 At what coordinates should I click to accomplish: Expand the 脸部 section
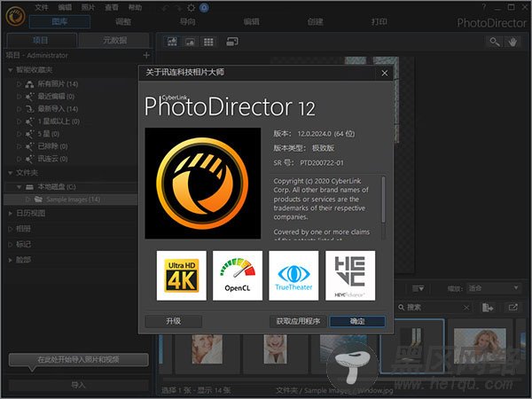pyautogui.click(x=11, y=260)
